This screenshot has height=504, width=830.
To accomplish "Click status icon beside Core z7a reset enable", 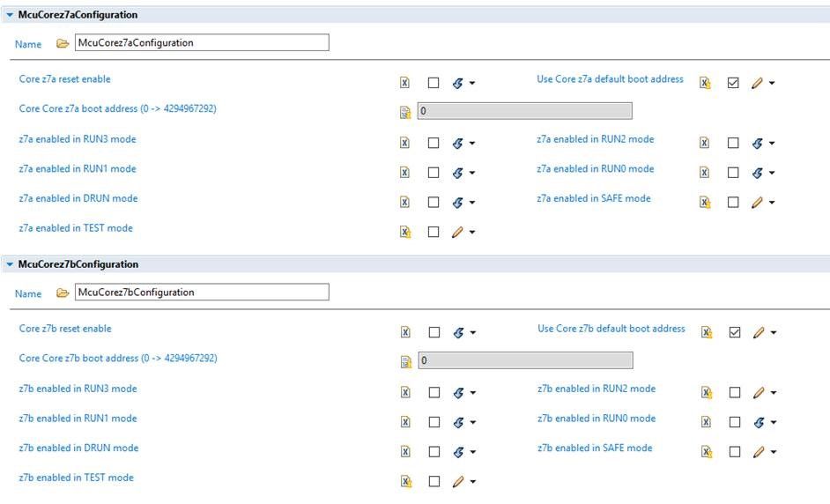I will (x=404, y=83).
